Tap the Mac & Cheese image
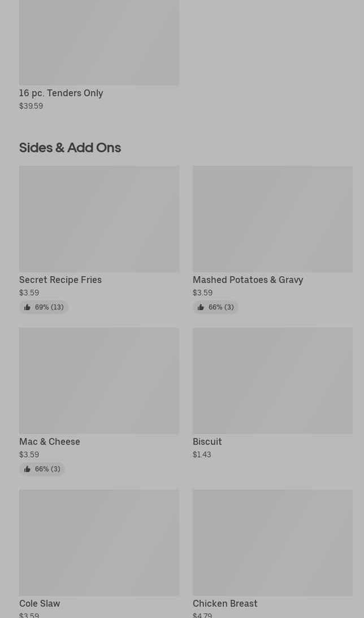Image resolution: width=364 pixels, height=618 pixels. (99, 381)
